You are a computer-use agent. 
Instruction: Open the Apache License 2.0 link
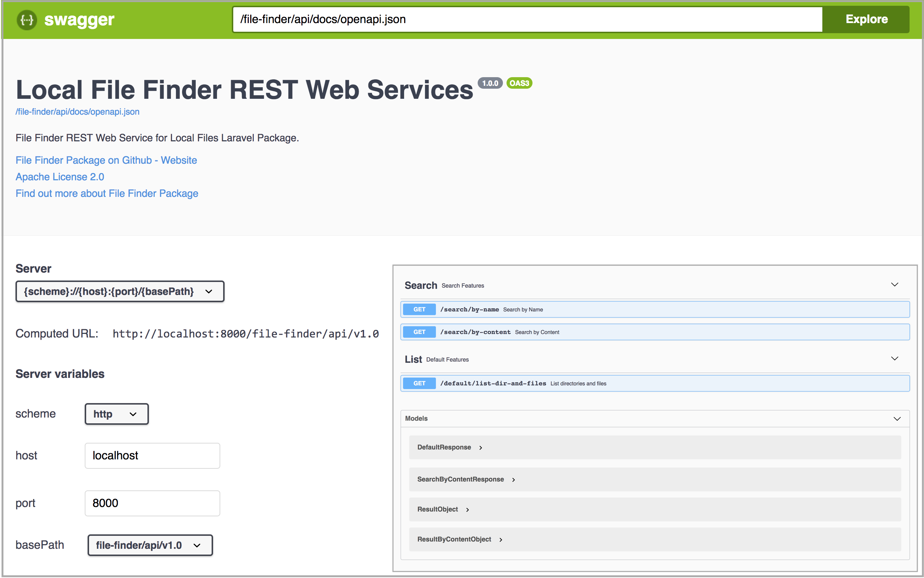(59, 177)
